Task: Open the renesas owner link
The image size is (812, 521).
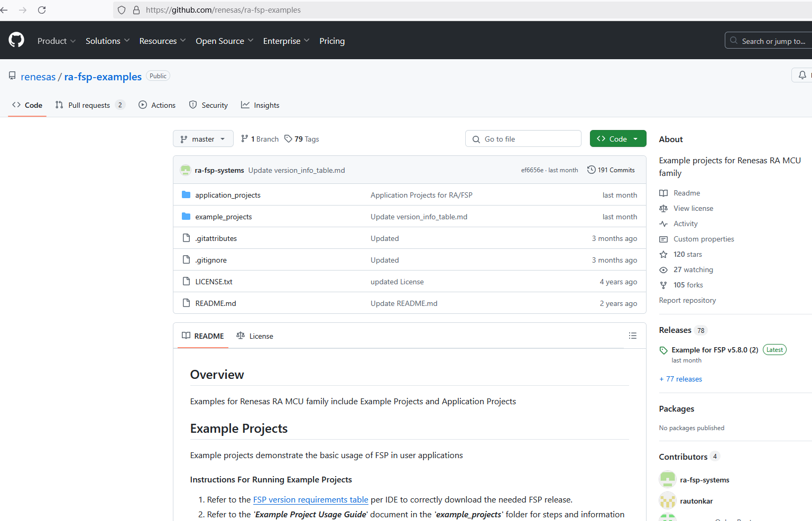Action: click(38, 77)
